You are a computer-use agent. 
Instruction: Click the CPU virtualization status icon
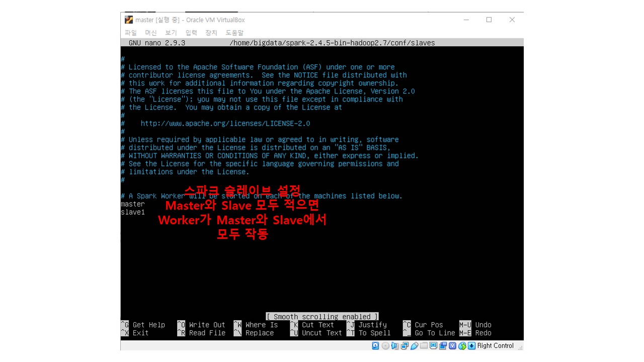452,346
